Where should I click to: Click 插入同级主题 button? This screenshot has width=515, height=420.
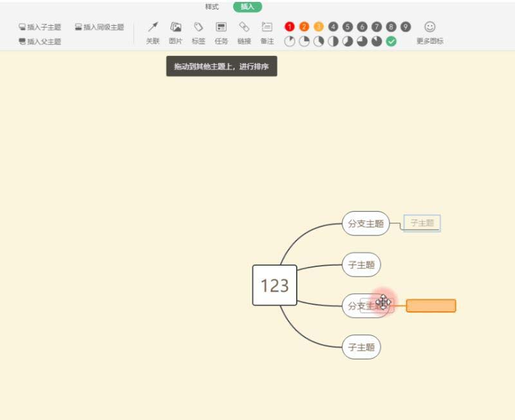coord(99,28)
